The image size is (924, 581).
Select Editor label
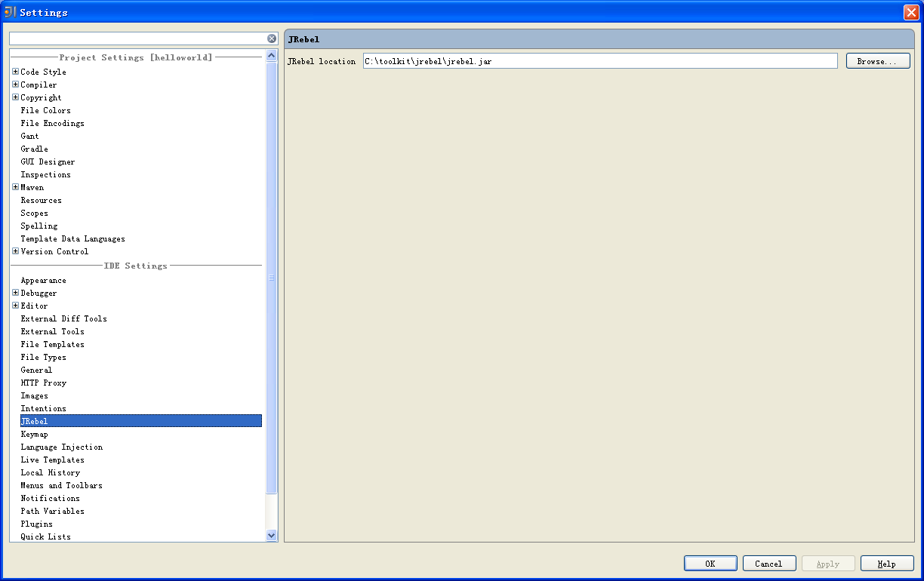(35, 306)
